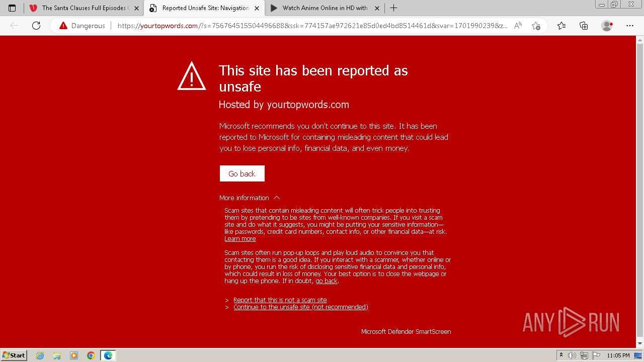
Task: Show hidden system tray icons arrow
Action: click(x=561, y=355)
